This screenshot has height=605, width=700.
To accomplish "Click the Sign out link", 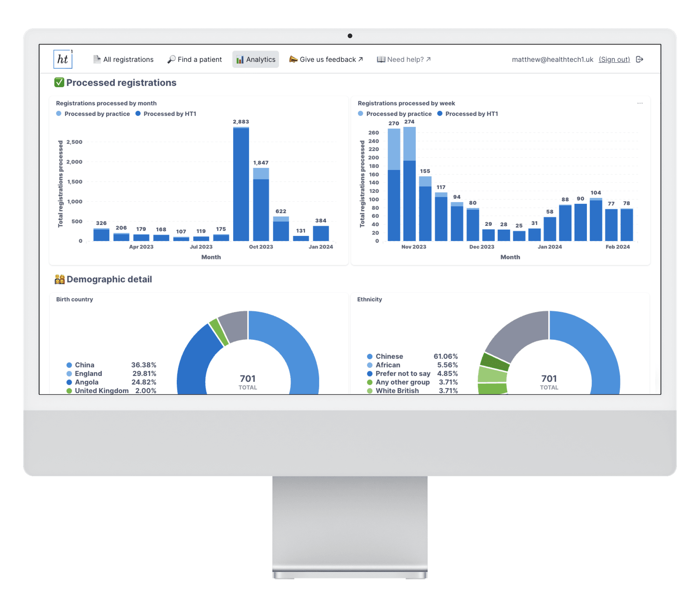I will [614, 59].
